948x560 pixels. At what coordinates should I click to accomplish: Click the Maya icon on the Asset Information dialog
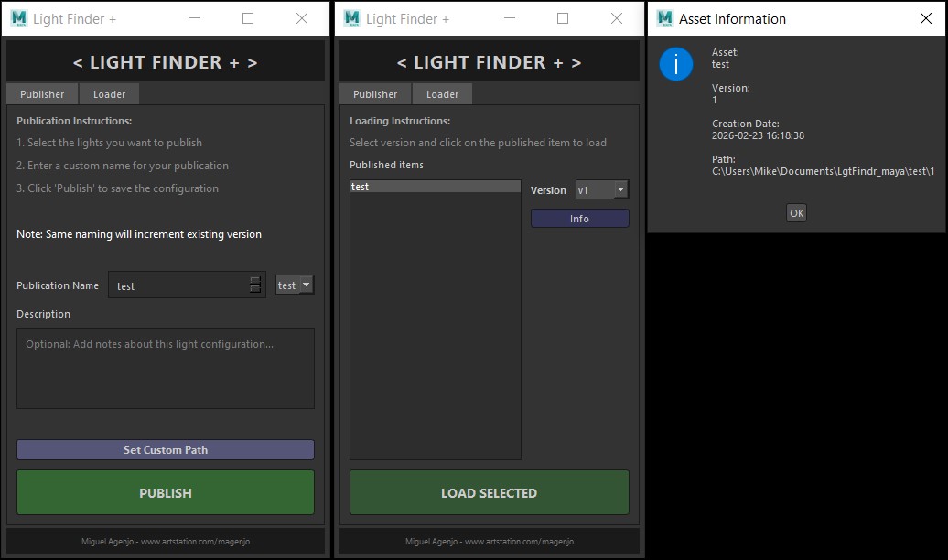[x=661, y=18]
